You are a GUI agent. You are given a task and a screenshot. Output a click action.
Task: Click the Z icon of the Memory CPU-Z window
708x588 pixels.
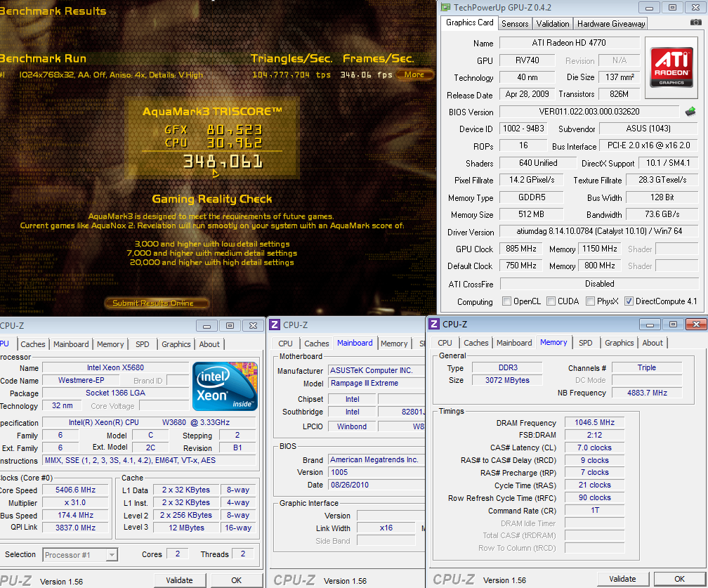click(x=434, y=324)
